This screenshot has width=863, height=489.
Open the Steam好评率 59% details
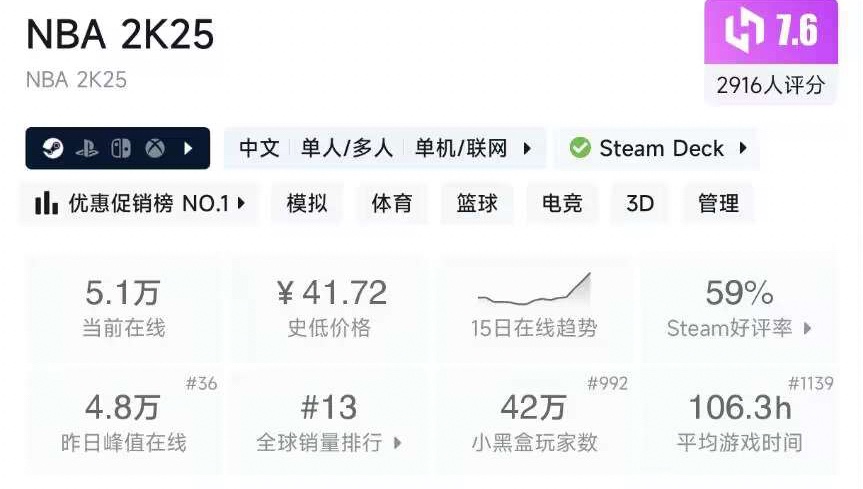coord(740,309)
